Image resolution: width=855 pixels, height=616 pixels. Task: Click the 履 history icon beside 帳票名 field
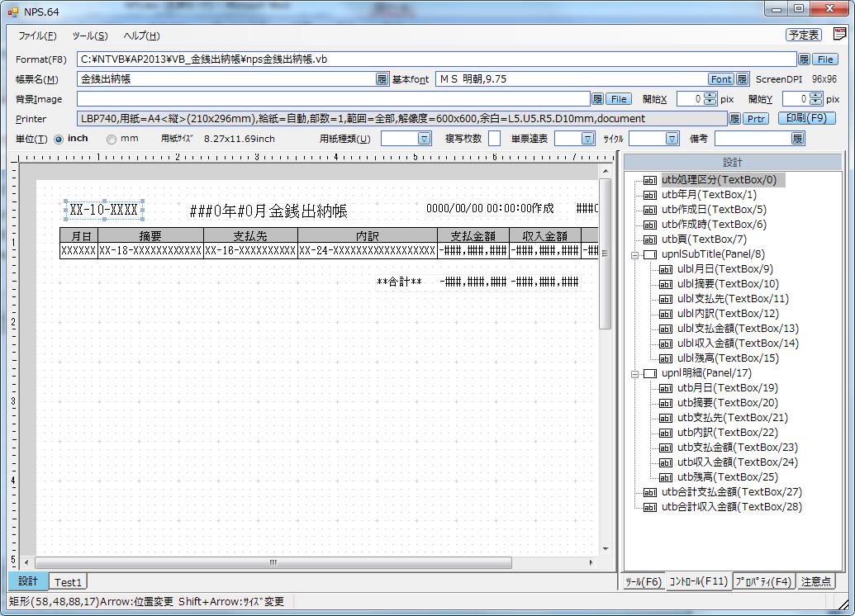(382, 79)
